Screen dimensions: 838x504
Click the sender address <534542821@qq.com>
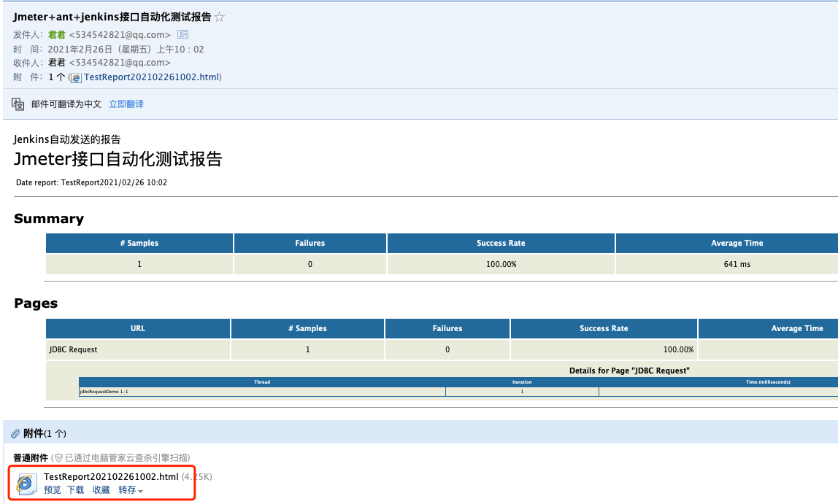click(x=120, y=35)
